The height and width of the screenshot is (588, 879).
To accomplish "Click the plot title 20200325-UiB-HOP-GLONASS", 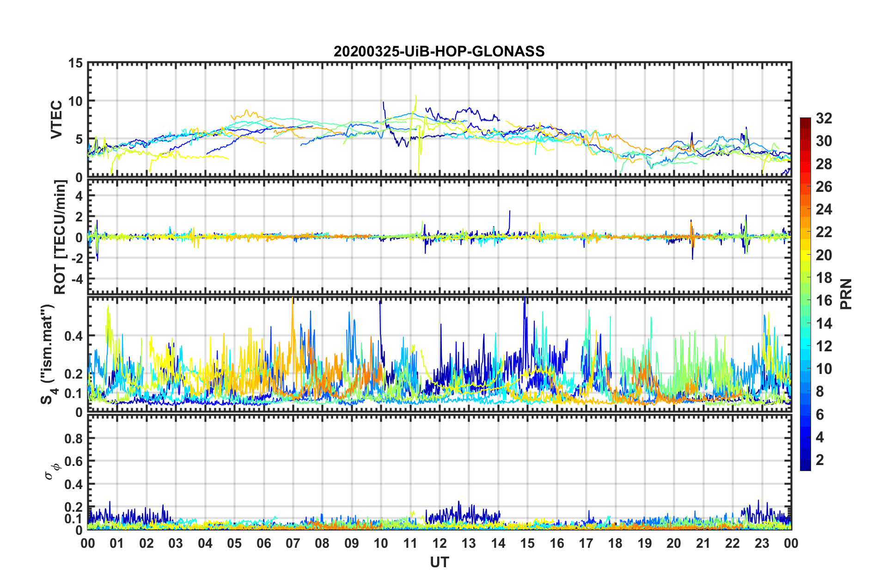I will tap(439, 51).
